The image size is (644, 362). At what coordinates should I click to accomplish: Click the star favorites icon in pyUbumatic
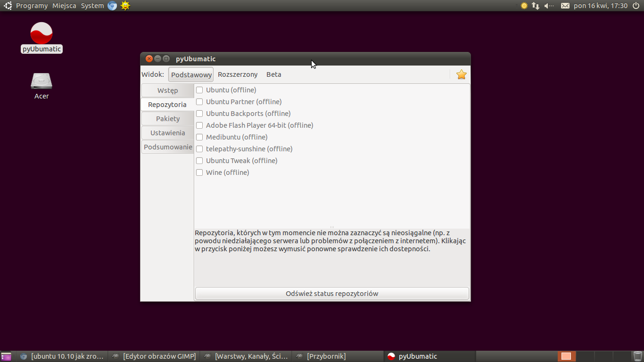[462, 74]
